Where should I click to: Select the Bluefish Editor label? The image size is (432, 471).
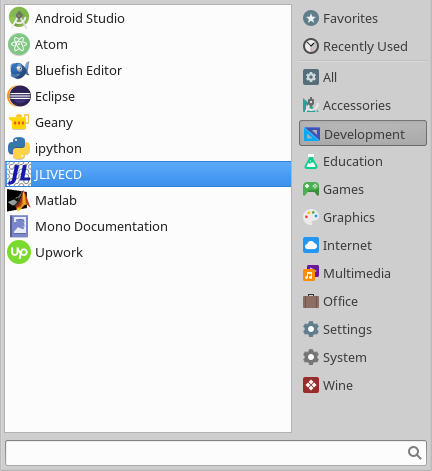click(x=78, y=70)
